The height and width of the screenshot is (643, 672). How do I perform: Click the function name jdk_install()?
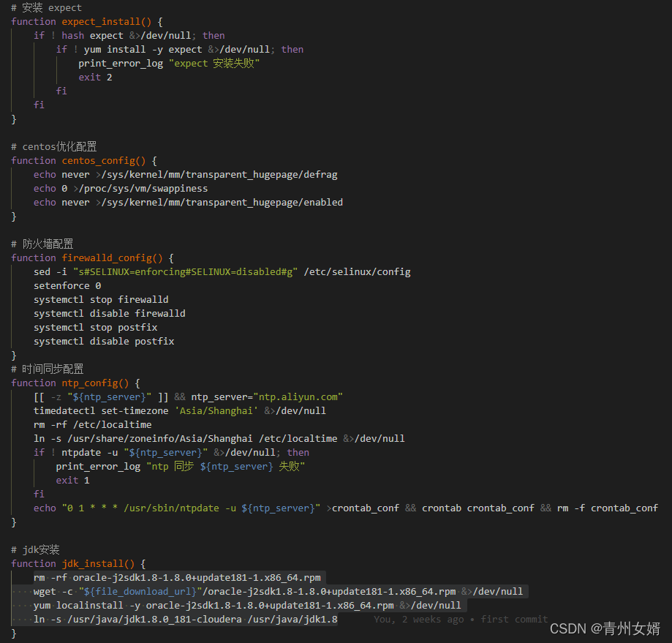point(98,564)
